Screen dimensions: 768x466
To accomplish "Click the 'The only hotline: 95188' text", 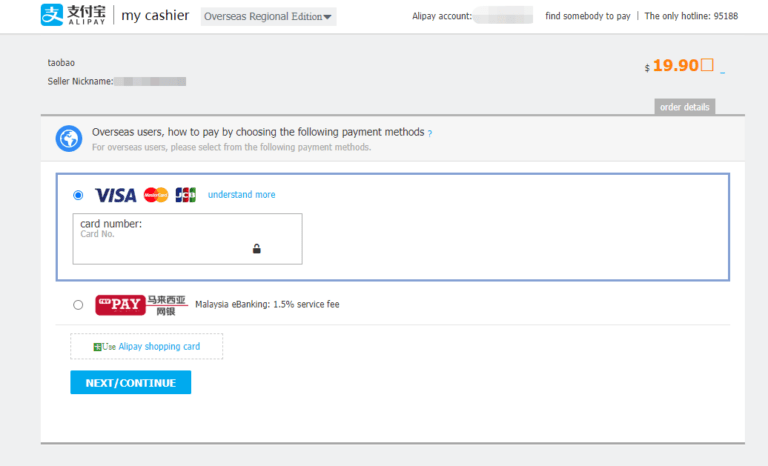I will coord(691,16).
